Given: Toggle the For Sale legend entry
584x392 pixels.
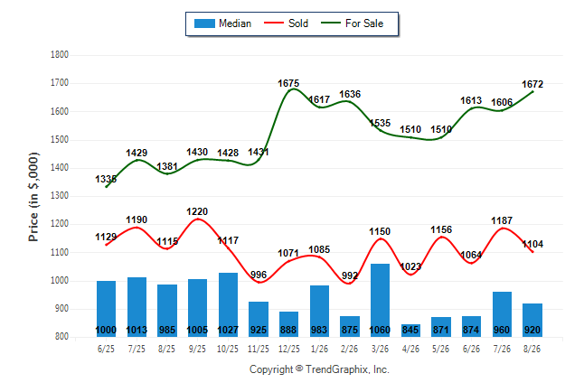Looking at the screenshot, I should click(353, 23).
